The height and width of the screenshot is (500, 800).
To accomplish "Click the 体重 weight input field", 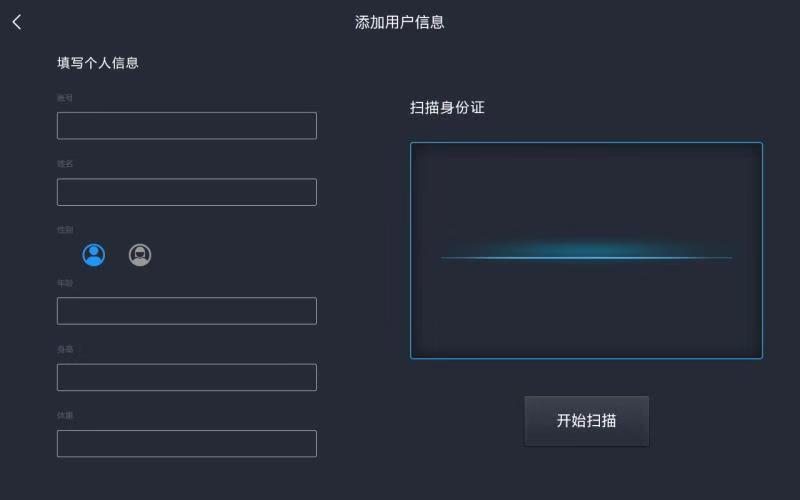I will [186, 443].
